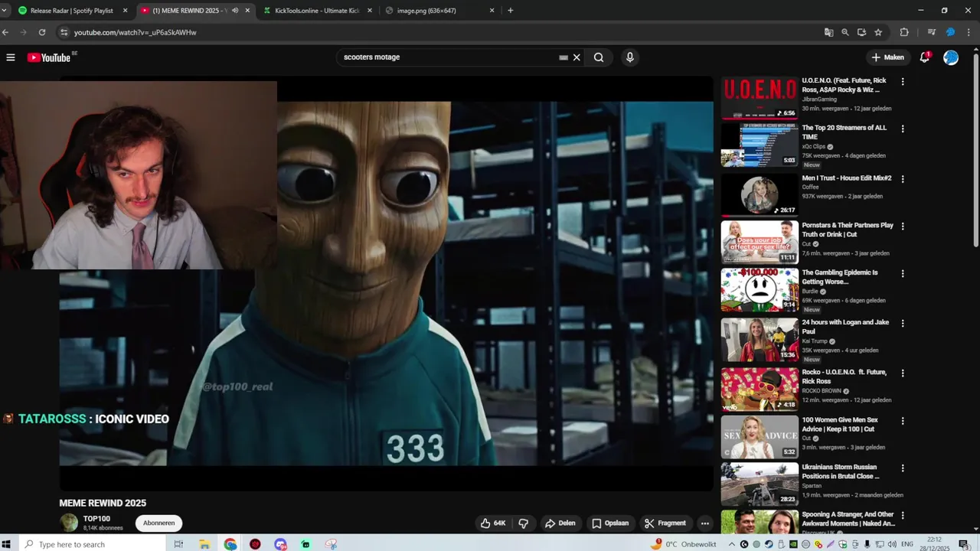Start voice search with the microphone

coord(629,57)
